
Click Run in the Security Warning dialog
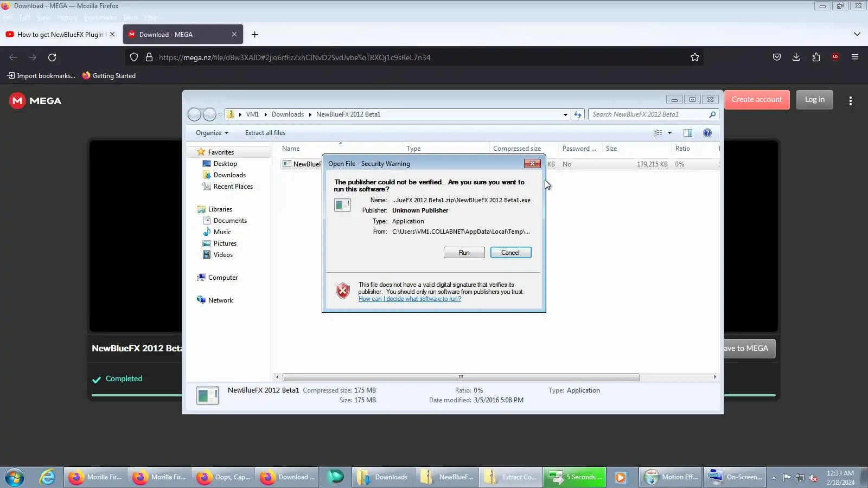pos(464,253)
